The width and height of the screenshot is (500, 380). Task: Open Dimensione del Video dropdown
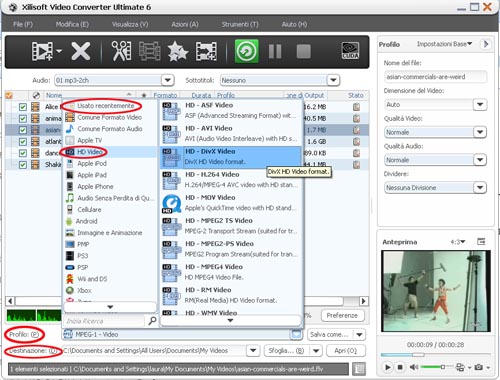pyautogui.click(x=480, y=105)
